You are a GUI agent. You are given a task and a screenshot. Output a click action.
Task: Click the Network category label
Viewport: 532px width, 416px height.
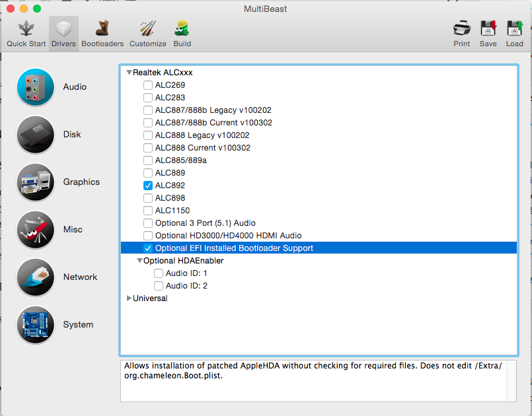pos(80,277)
